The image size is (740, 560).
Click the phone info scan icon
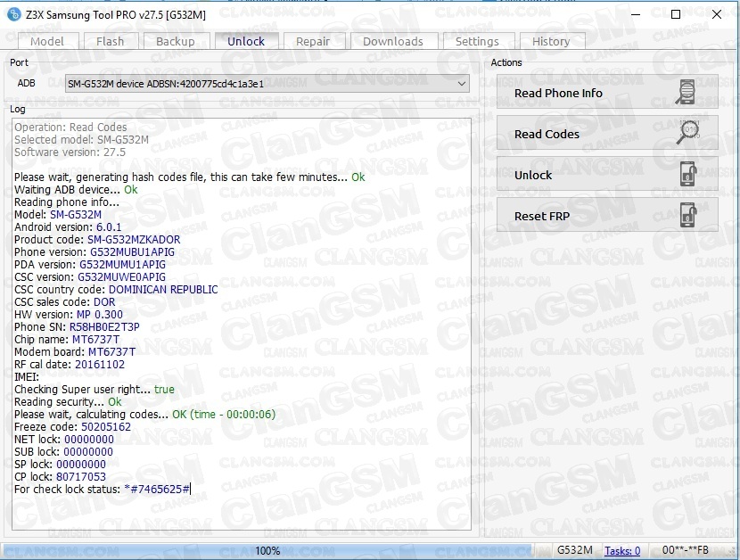[687, 92]
